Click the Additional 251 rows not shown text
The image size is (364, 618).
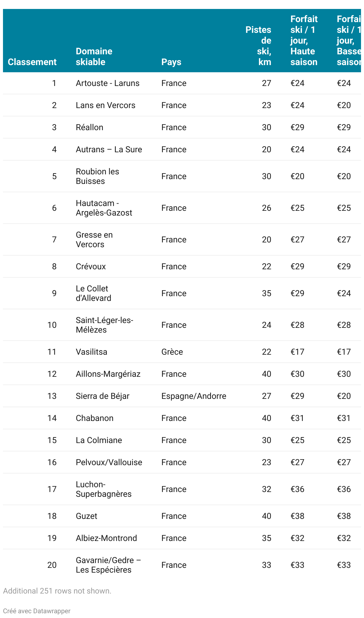(57, 591)
